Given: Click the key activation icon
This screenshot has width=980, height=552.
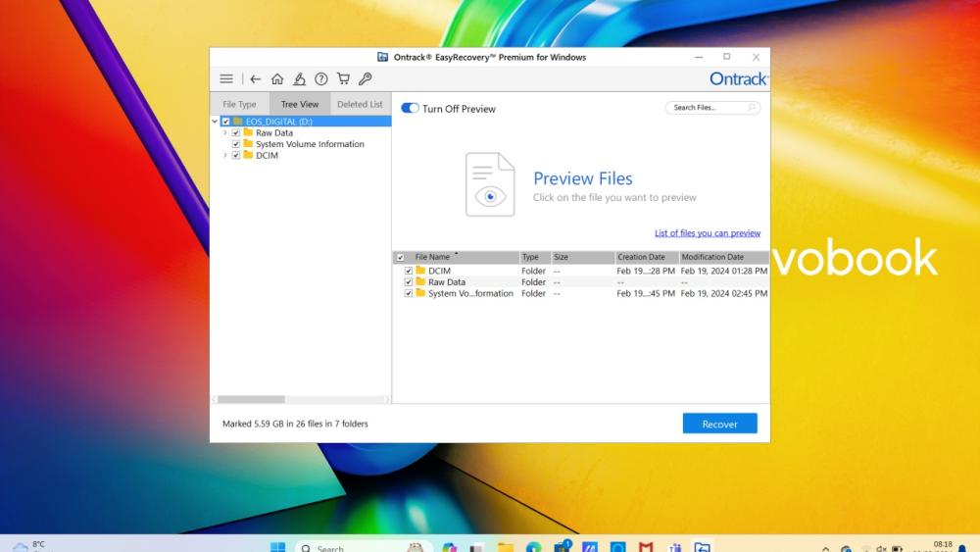Looking at the screenshot, I should [x=365, y=79].
